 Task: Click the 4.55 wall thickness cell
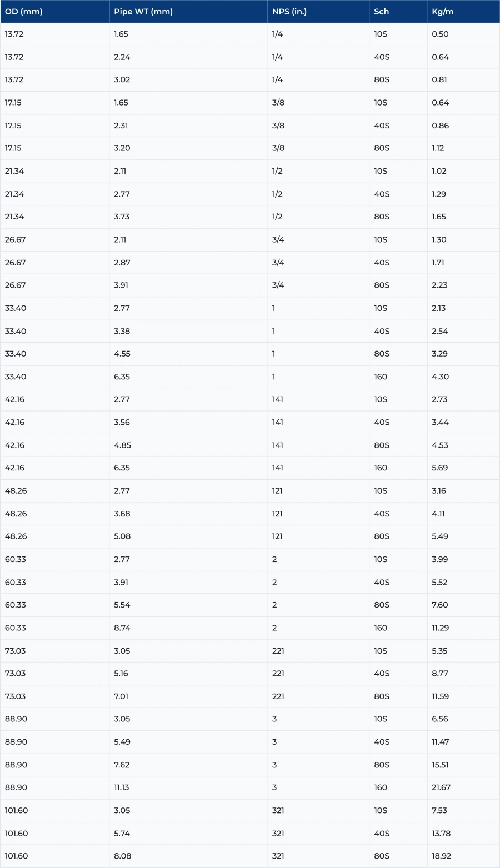click(122, 354)
